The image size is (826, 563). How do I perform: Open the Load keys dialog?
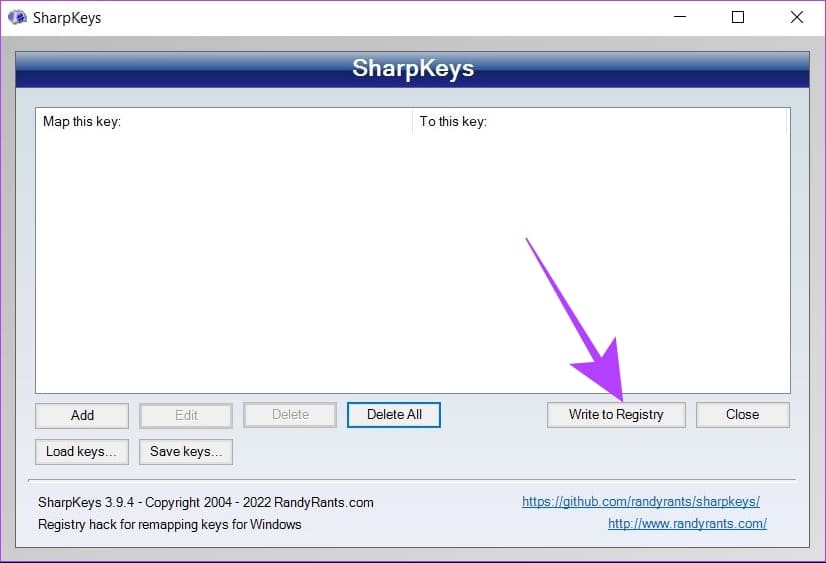(82, 451)
